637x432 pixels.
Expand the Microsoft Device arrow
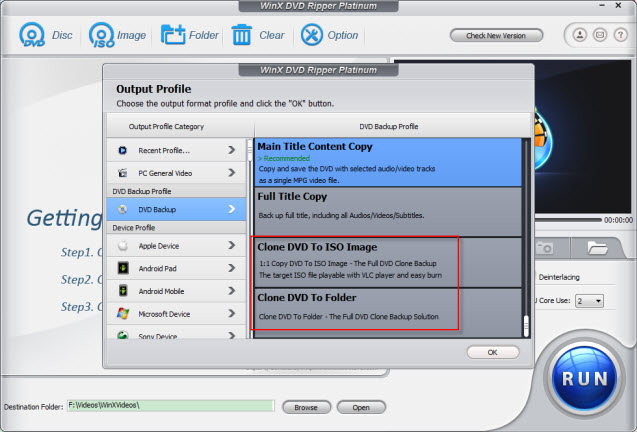[232, 313]
